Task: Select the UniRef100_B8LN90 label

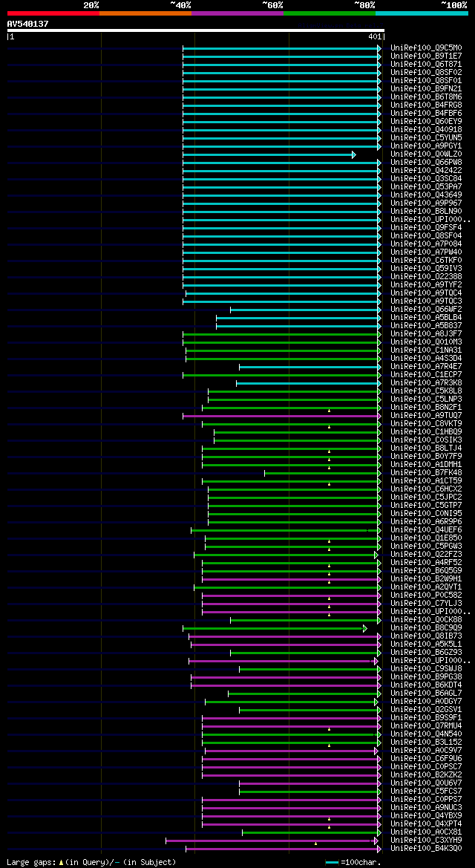Action: click(x=426, y=212)
